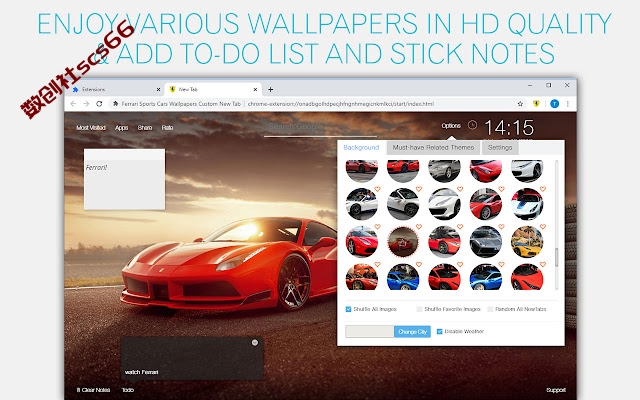Favorite first thumbnail in second row via heart
This screenshot has width=640, height=400.
(378, 189)
